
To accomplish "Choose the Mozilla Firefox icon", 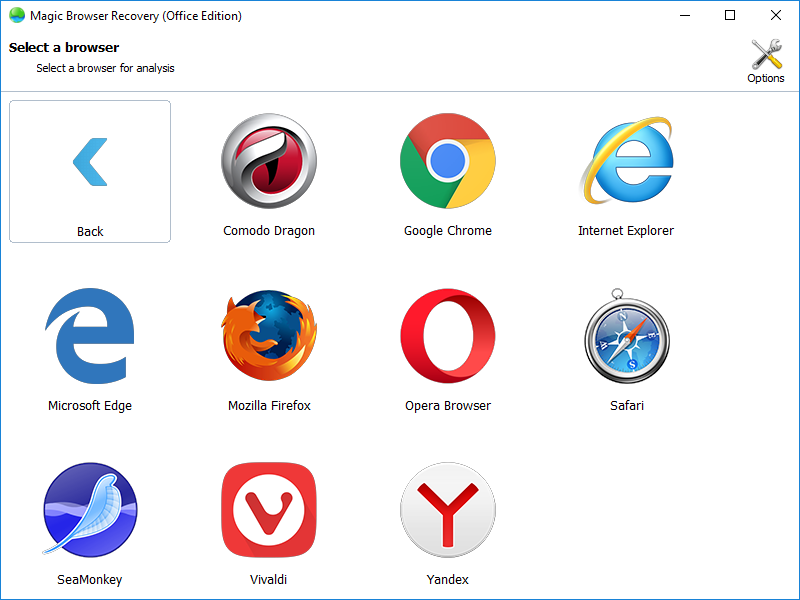I will (269, 335).
